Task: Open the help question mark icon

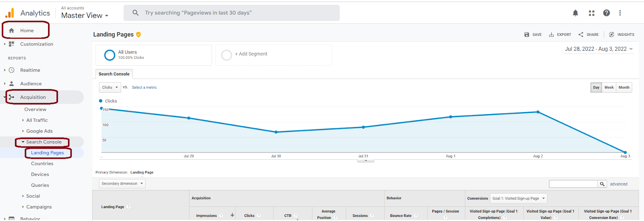Action: coord(607,13)
